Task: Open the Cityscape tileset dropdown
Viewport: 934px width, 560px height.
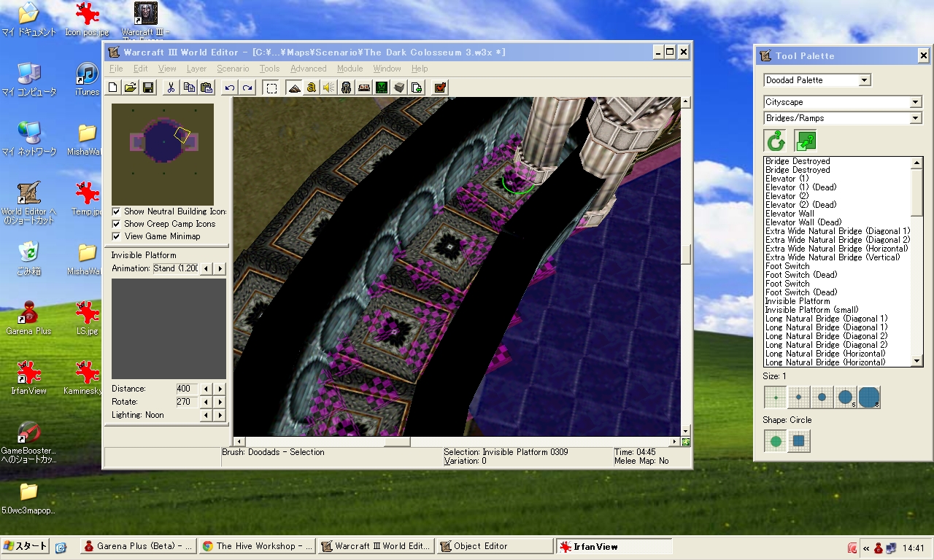Action: click(x=916, y=102)
